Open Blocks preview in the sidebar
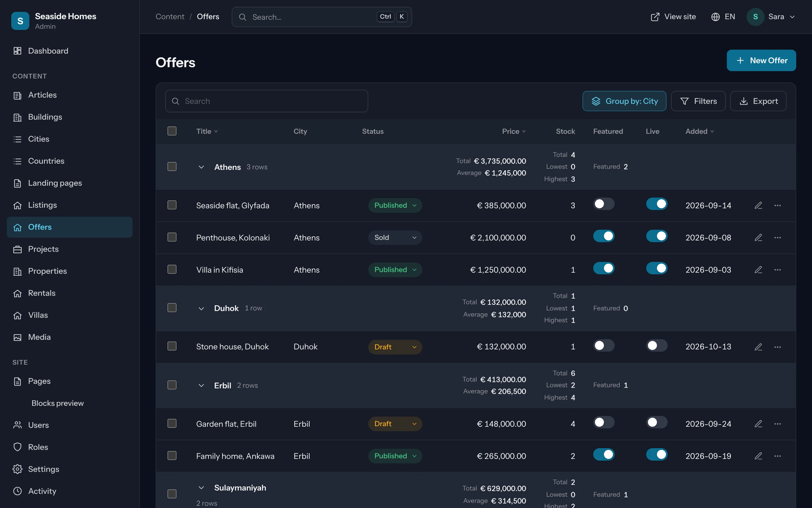The image size is (812, 508). (x=69, y=403)
